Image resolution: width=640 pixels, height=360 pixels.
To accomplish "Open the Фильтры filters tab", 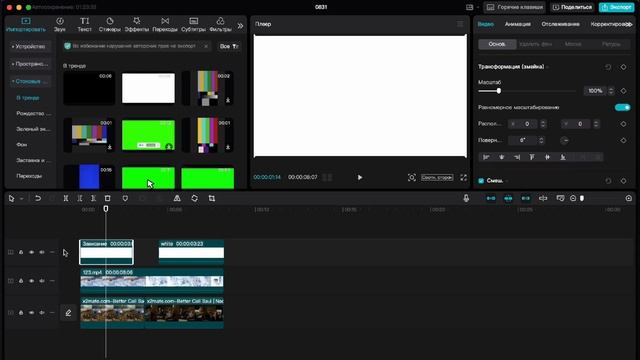I will coord(220,24).
